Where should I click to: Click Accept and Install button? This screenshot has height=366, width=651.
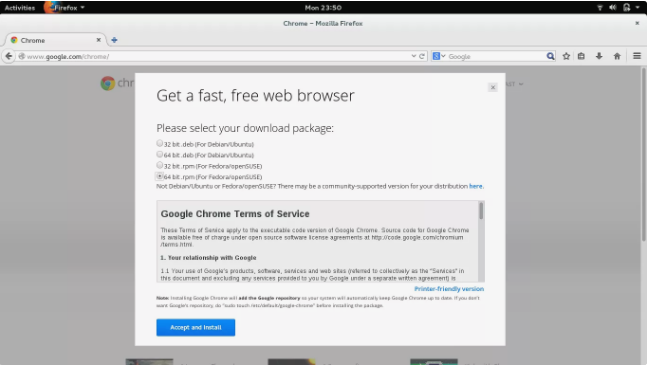[x=196, y=327]
